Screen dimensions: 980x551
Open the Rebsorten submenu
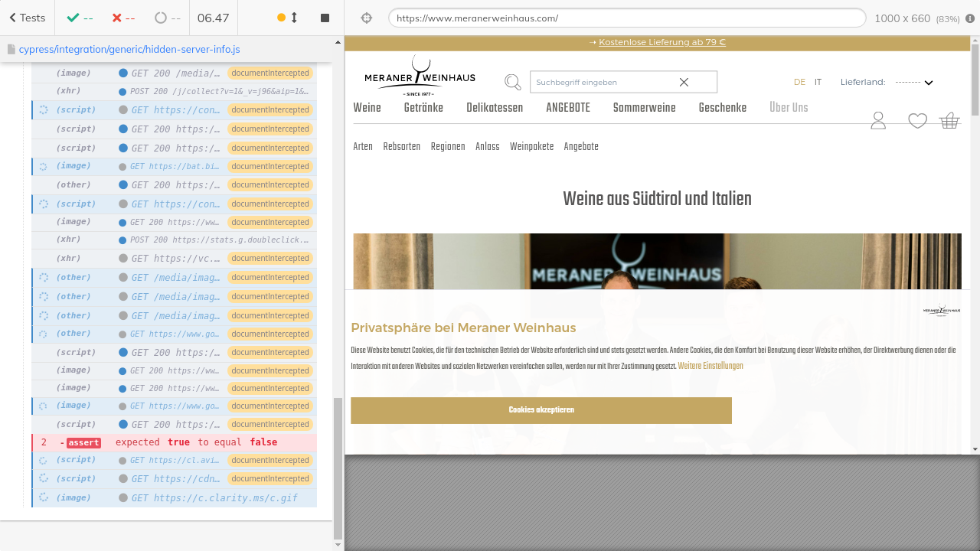pos(401,147)
